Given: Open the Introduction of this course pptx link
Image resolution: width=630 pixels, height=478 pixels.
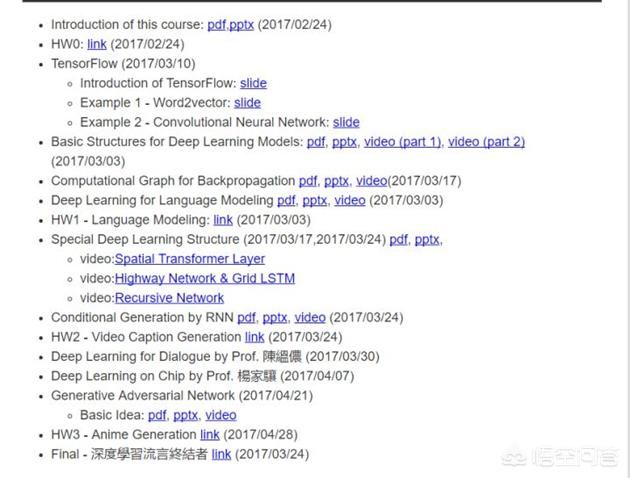Looking at the screenshot, I should click(241, 25).
